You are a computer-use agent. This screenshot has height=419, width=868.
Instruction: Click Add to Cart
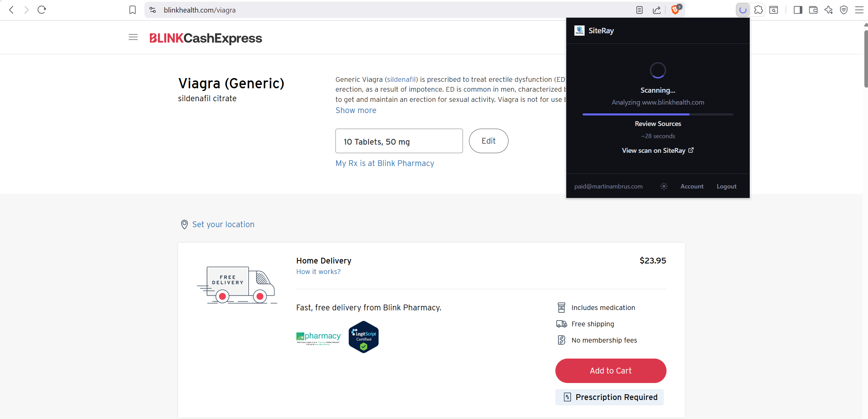610,370
